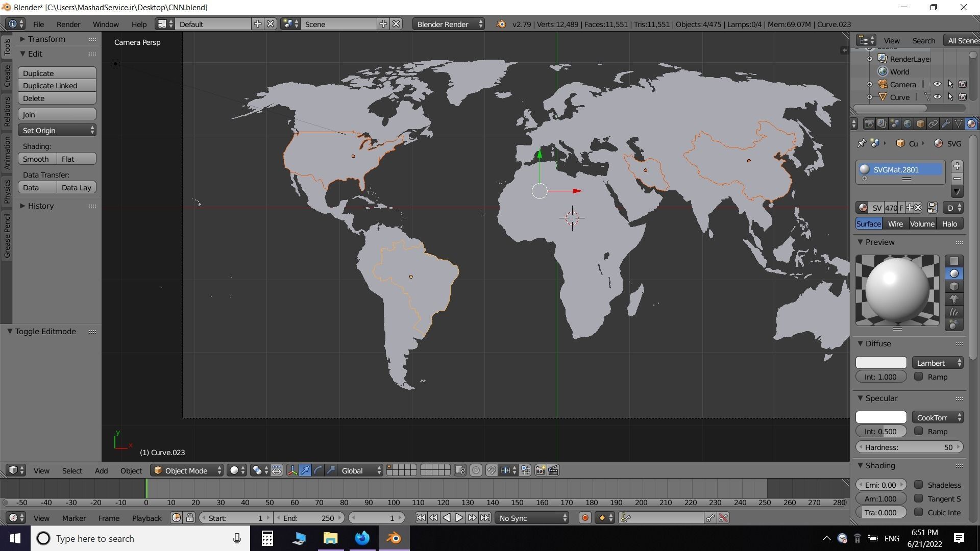Select the translate manipulator arrow icon
This screenshot has width=980, height=551.
[x=305, y=470]
